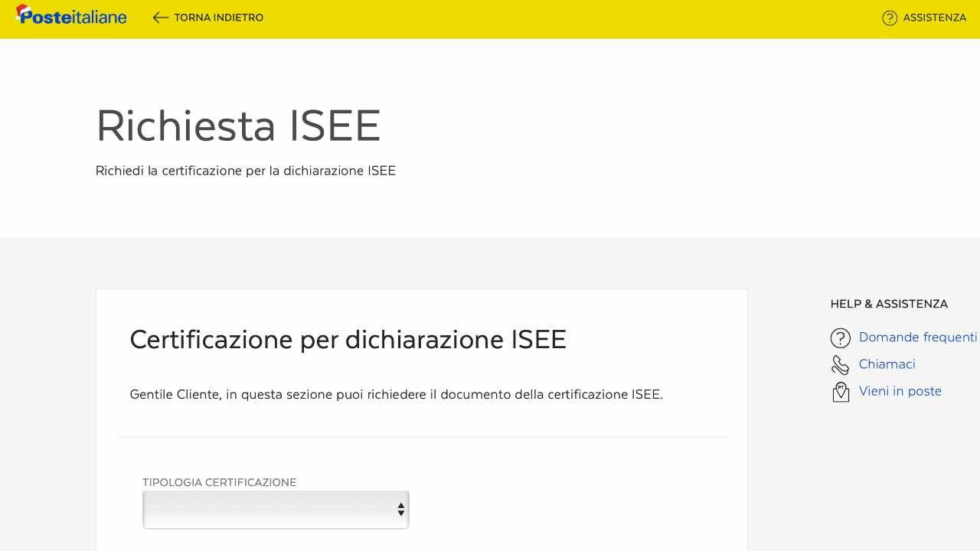Click the telephone icon beside Chiamaci
This screenshot has width=980, height=551.
click(x=840, y=364)
